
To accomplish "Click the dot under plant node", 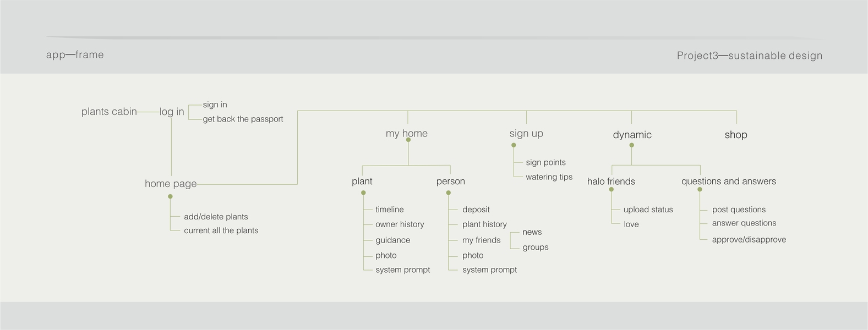I will coord(363,193).
